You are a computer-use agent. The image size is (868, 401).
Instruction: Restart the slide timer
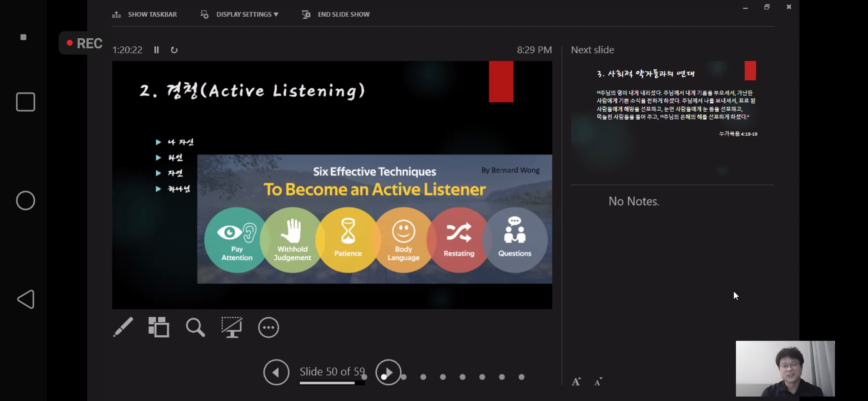174,50
